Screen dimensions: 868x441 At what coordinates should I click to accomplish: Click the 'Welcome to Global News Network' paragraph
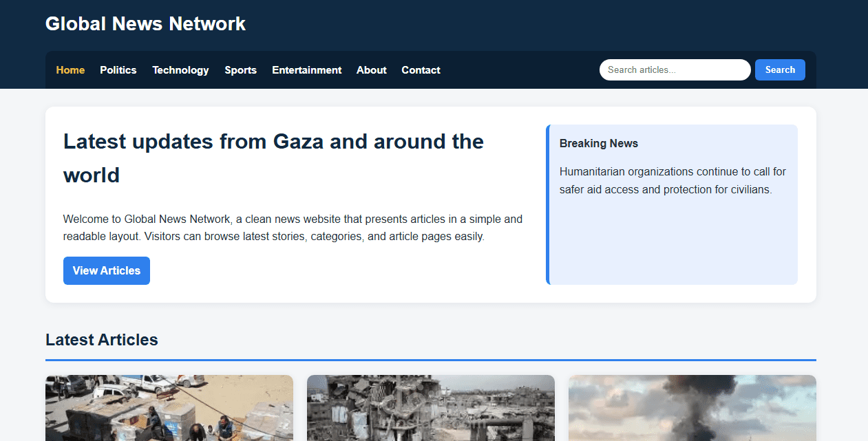293,228
